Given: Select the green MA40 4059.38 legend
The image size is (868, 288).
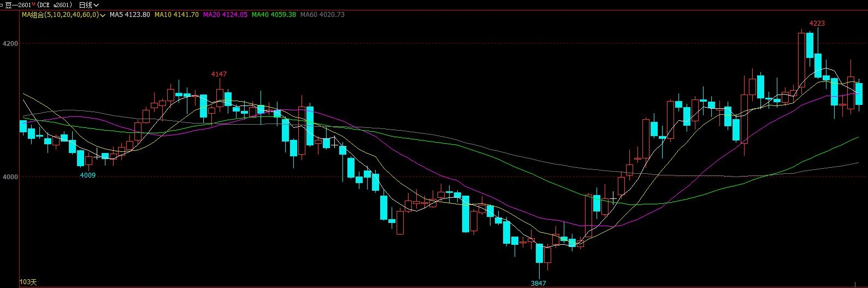Looking at the screenshot, I should (274, 15).
